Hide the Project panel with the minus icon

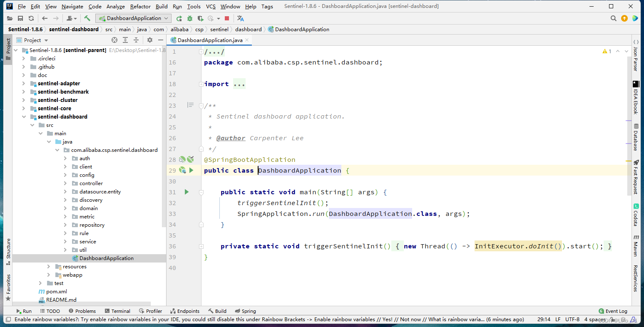[x=161, y=40]
